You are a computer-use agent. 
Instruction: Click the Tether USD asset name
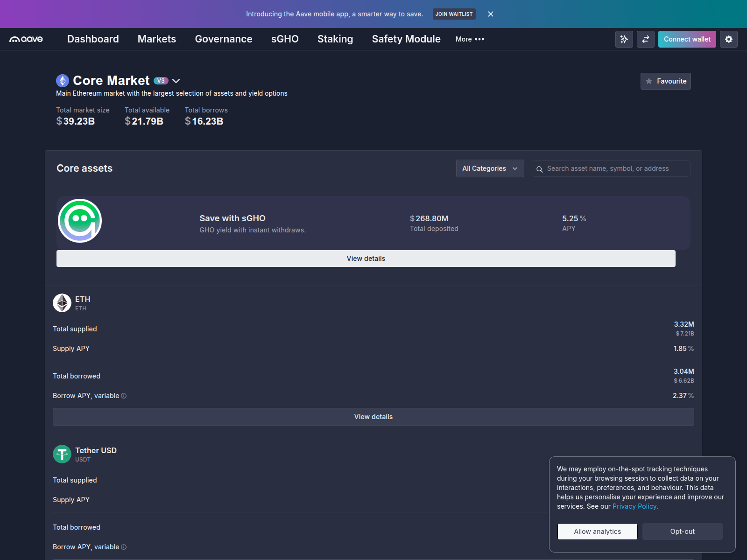click(96, 450)
